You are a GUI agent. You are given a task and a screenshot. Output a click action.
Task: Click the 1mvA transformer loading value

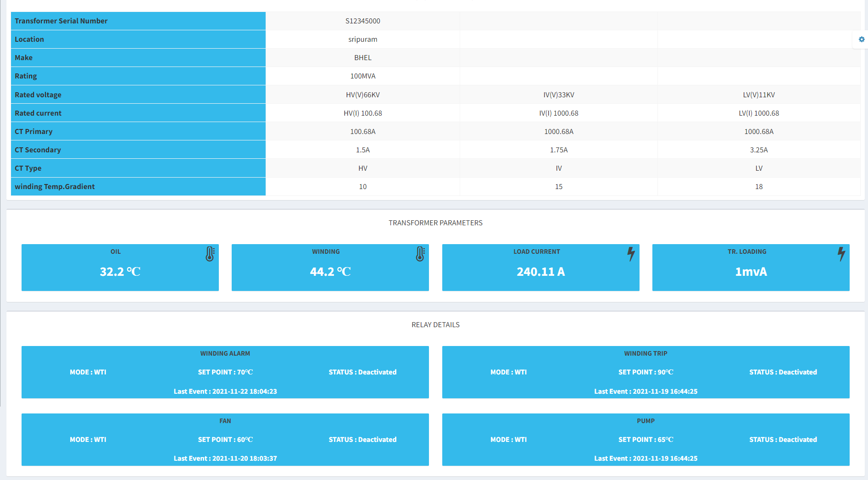click(751, 272)
